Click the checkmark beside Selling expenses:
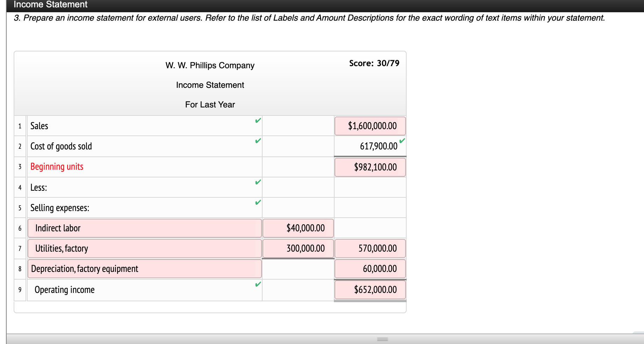Image resolution: width=644 pixels, height=344 pixels. pos(258,202)
